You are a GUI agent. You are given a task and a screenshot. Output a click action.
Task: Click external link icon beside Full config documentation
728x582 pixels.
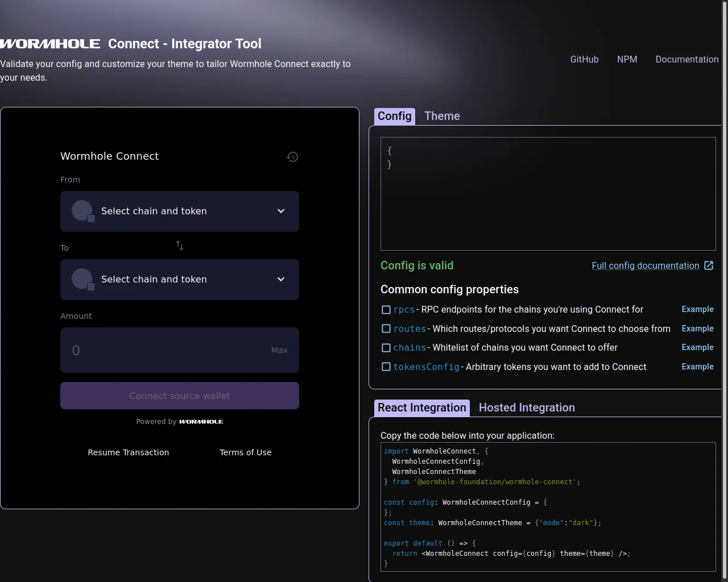coord(709,265)
